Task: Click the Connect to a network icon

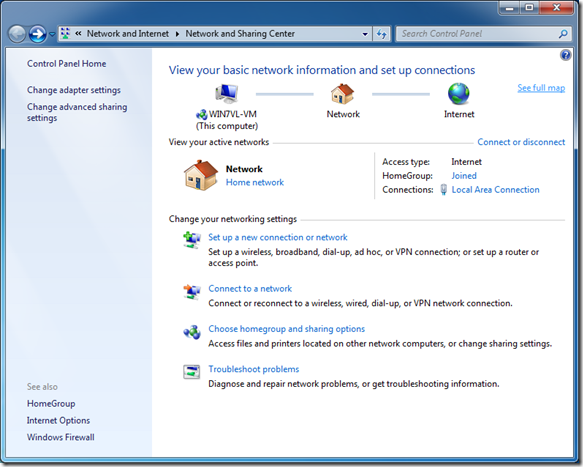Action: 192,292
